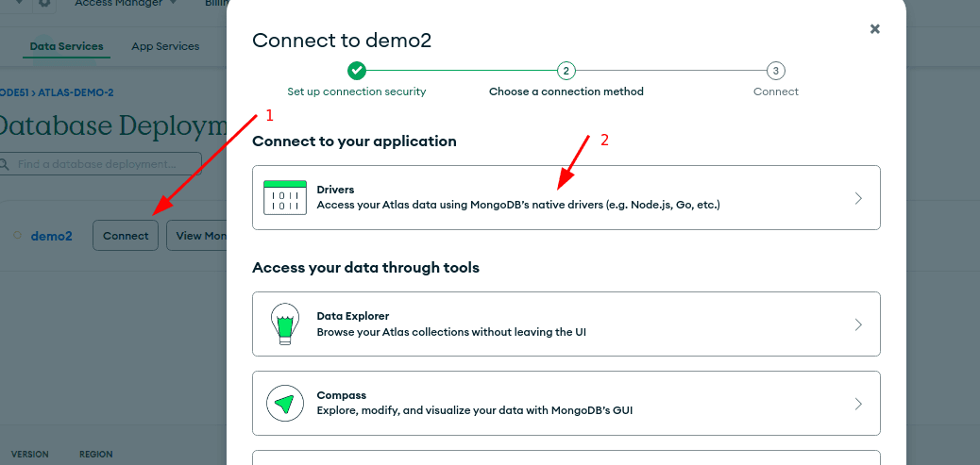The width and height of the screenshot is (980, 465).
Task: Click the demo2 cluster status indicator dot
Action: pyautogui.click(x=18, y=235)
